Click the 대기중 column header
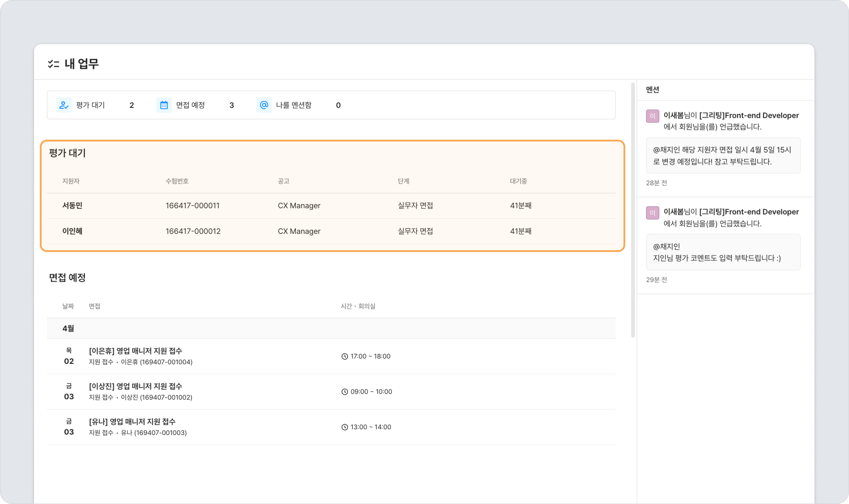Viewport: 849px width, 504px height. tap(518, 181)
